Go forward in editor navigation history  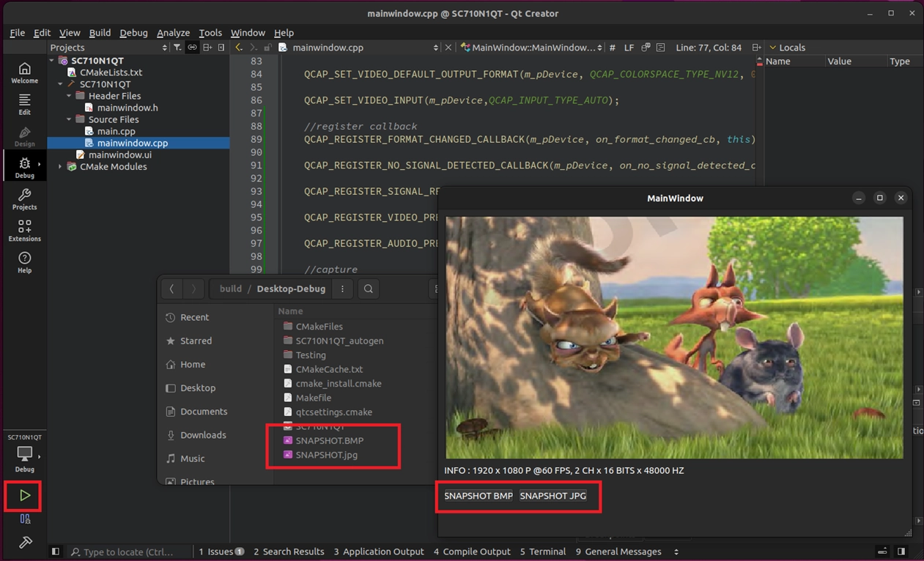click(x=254, y=48)
